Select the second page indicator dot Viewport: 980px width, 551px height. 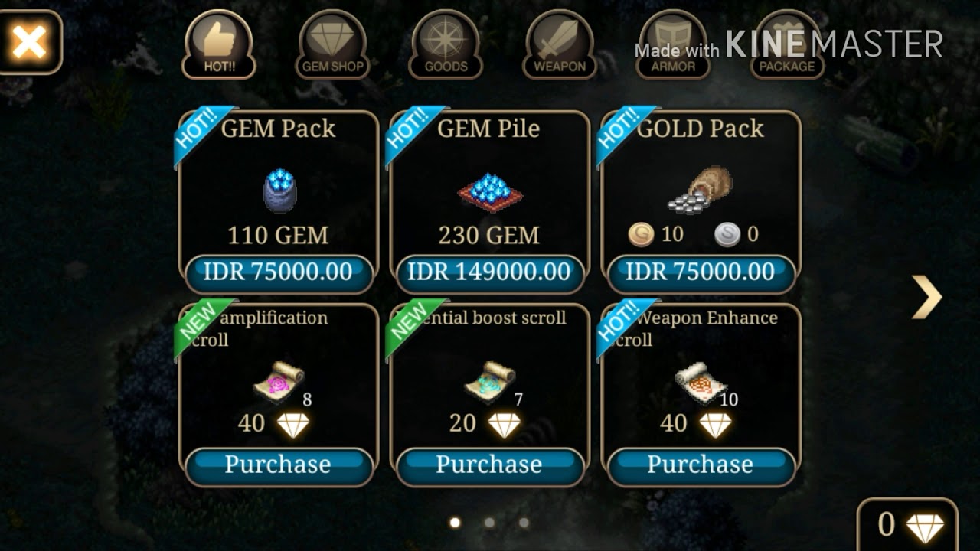pyautogui.click(x=490, y=523)
